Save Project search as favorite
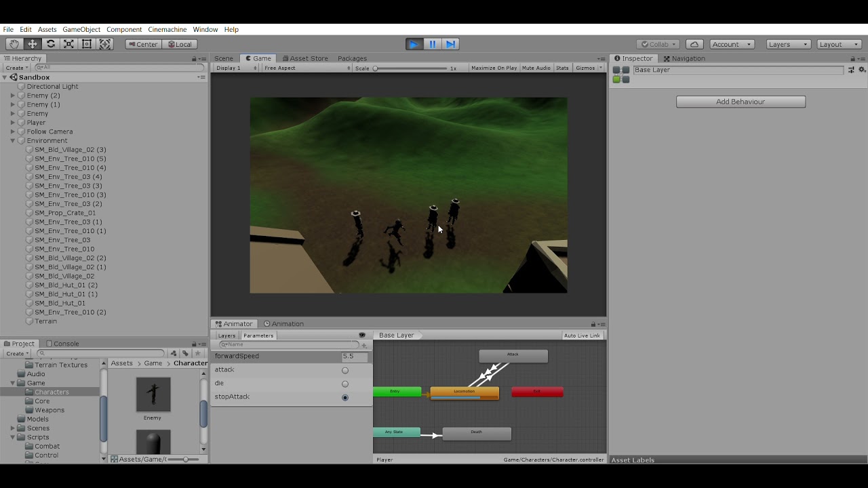 pyautogui.click(x=197, y=353)
